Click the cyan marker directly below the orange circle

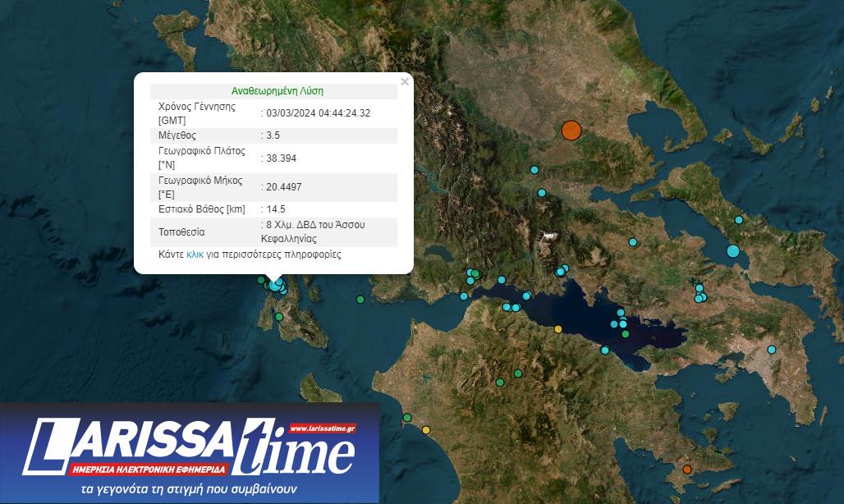[x=534, y=170]
